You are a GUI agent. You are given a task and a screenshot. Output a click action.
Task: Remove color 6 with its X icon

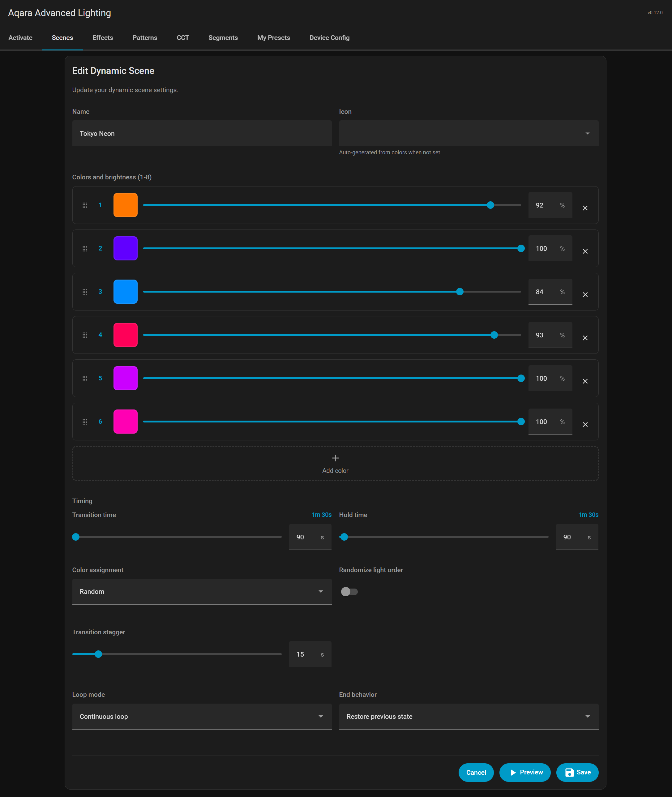click(585, 424)
